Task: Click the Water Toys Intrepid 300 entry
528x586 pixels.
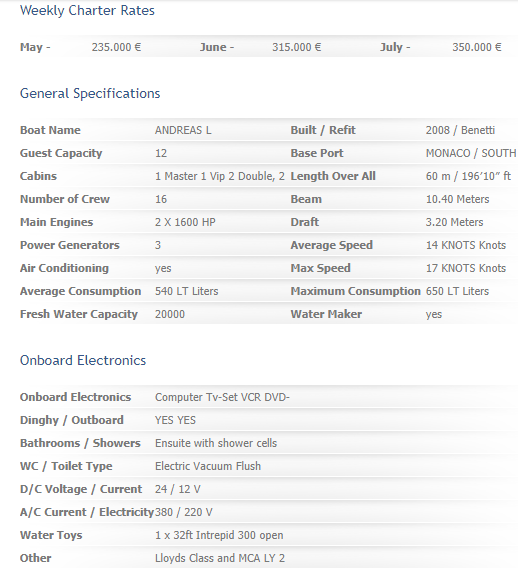Action: (x=219, y=535)
